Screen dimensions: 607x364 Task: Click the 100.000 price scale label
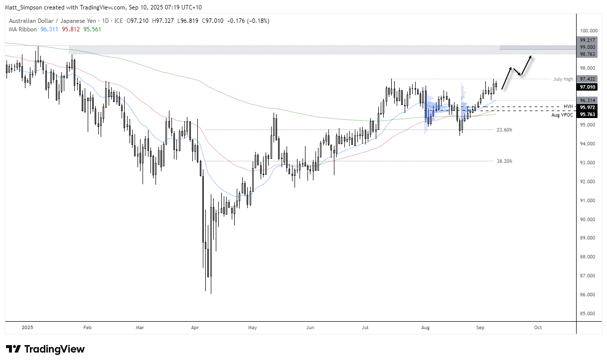588,30
